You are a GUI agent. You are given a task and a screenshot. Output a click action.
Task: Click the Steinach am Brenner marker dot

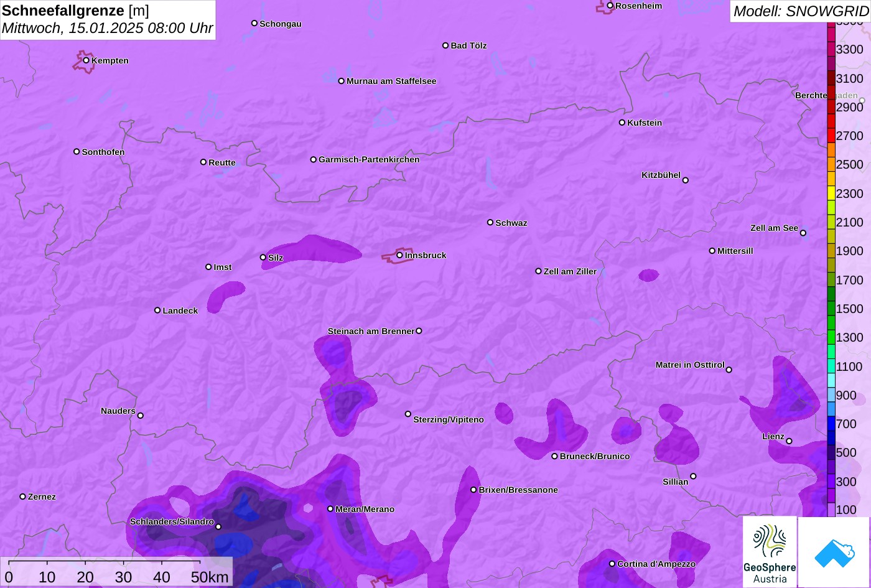tap(419, 331)
